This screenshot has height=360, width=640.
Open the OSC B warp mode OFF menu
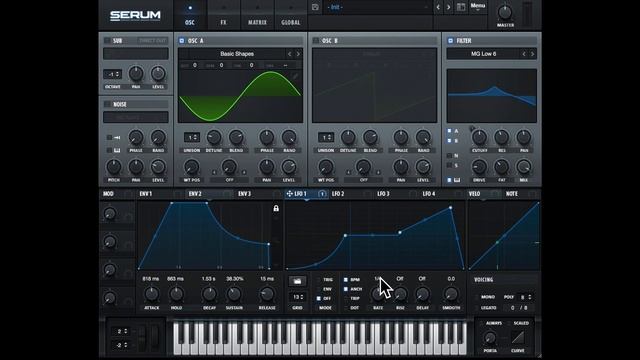363,180
